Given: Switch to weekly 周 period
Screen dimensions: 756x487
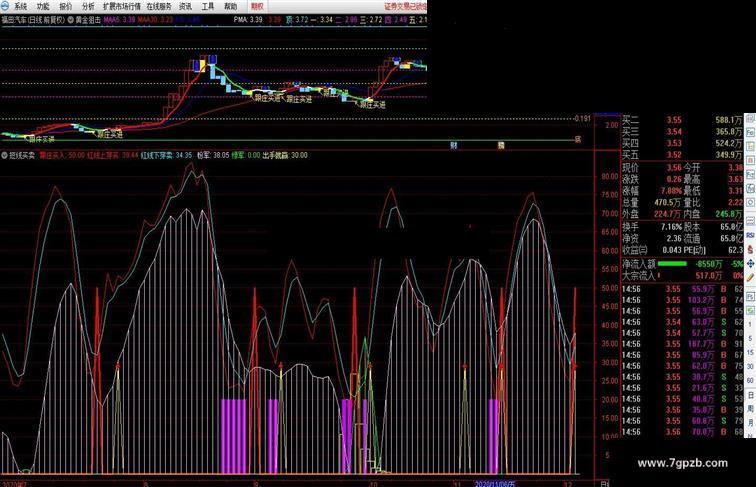Looking at the screenshot, I should pos(751,409).
